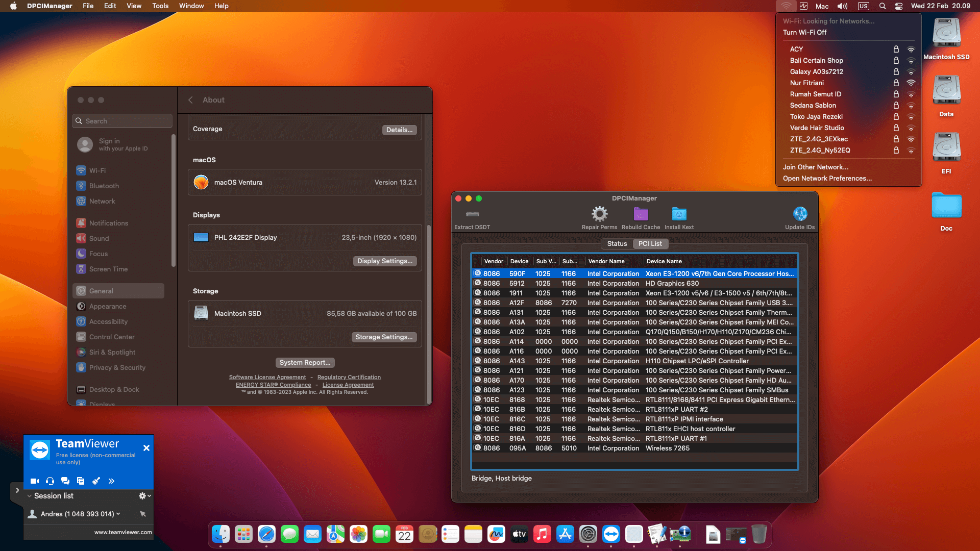Viewport: 980px width, 551px height.
Task: Start video in the TeamViewer panel
Action: click(x=35, y=481)
